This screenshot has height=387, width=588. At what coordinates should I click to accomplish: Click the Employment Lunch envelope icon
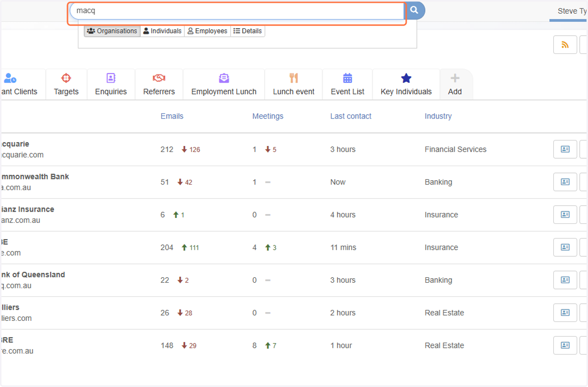click(x=224, y=78)
